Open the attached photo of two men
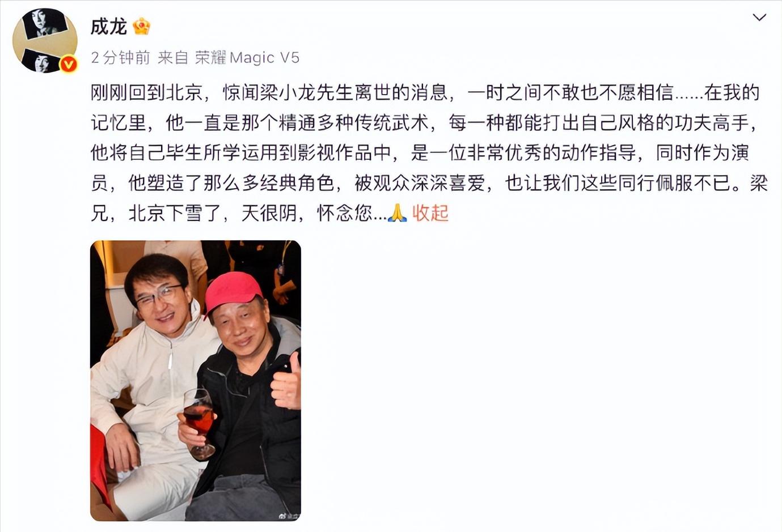 [196, 381]
